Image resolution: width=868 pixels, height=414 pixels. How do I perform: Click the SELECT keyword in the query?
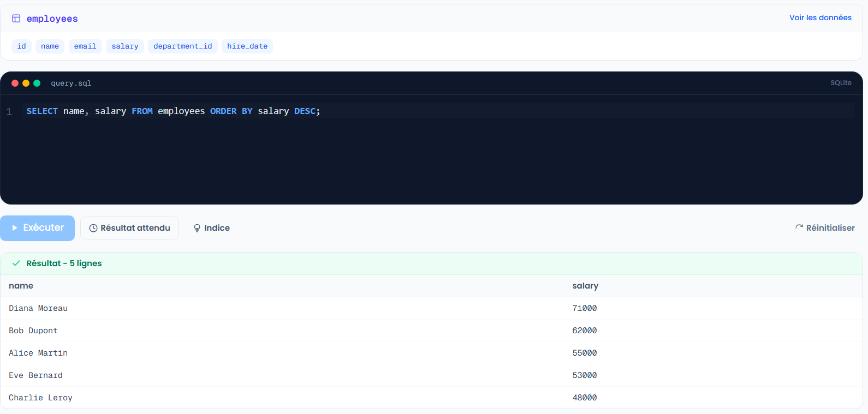(x=42, y=111)
